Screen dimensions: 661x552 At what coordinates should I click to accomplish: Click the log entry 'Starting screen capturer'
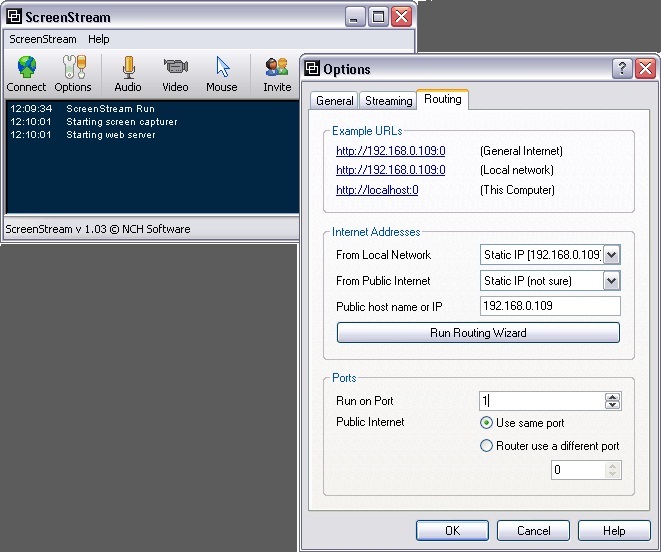click(122, 122)
